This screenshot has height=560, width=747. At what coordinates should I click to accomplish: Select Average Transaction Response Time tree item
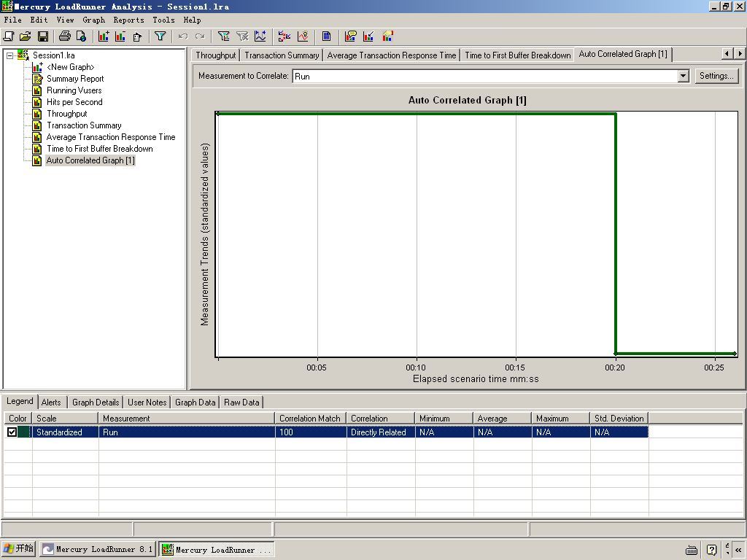[111, 137]
